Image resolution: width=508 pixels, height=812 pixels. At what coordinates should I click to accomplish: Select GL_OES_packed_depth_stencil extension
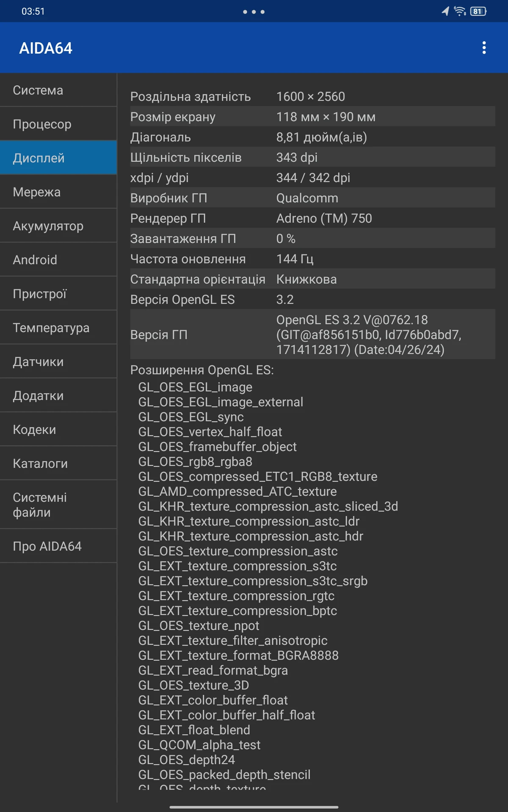pos(224,774)
